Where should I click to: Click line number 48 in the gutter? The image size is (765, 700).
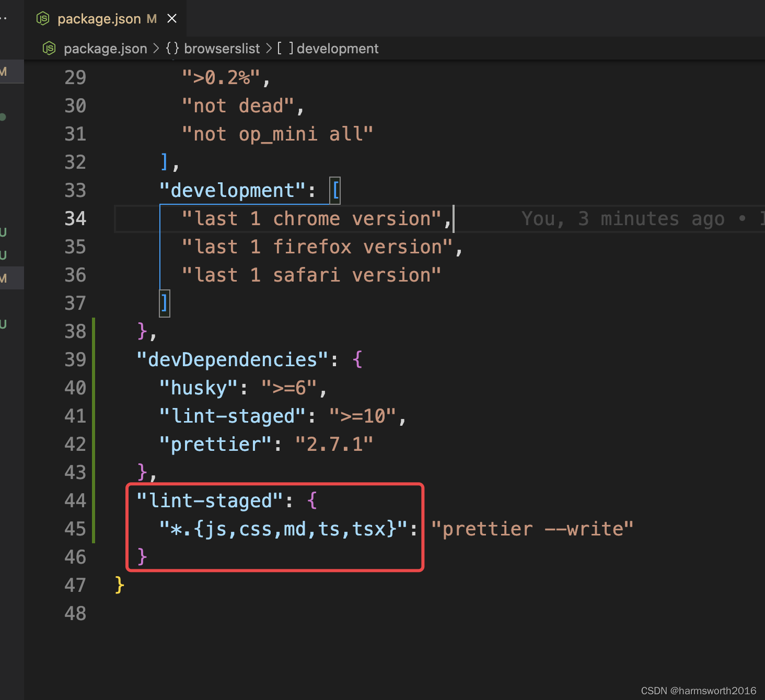pyautogui.click(x=75, y=613)
